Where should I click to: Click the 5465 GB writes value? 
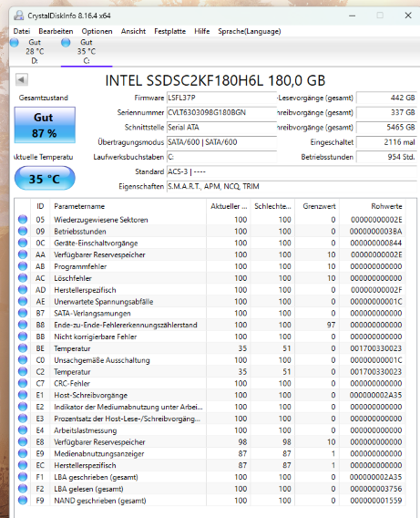click(386, 128)
